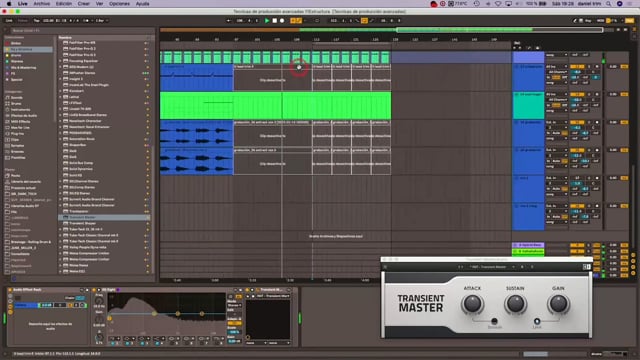Toggle the browser preview headphones icon

point(13,279)
